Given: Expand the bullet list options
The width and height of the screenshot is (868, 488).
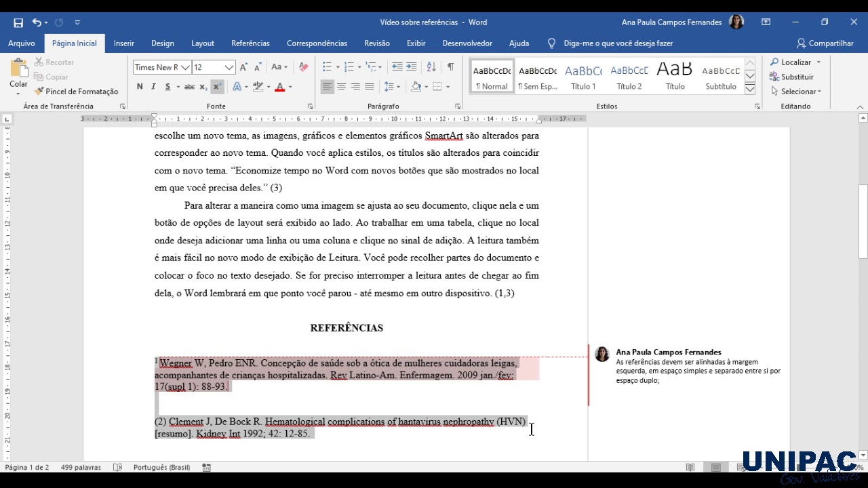Looking at the screenshot, I should [336, 67].
